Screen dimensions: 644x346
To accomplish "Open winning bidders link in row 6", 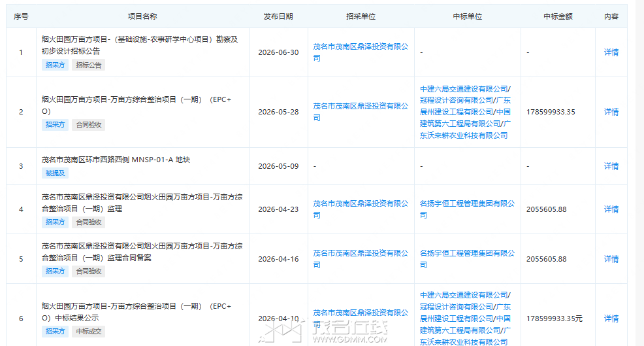I will [x=465, y=319].
